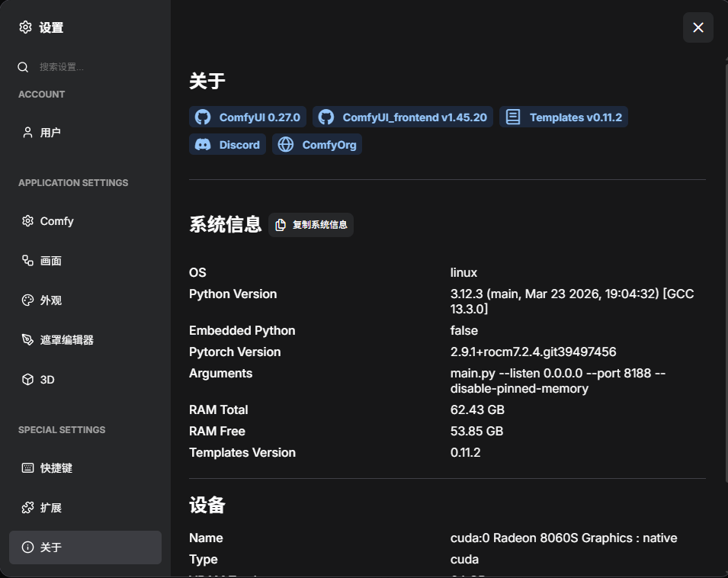The height and width of the screenshot is (578, 728).
Task: Click the 'Pytorch Version' row label
Action: point(235,352)
